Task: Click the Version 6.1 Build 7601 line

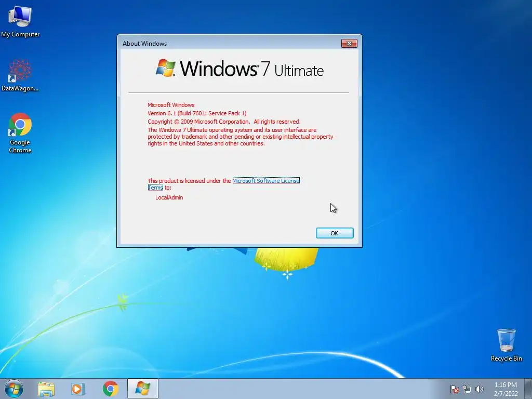Action: click(197, 113)
